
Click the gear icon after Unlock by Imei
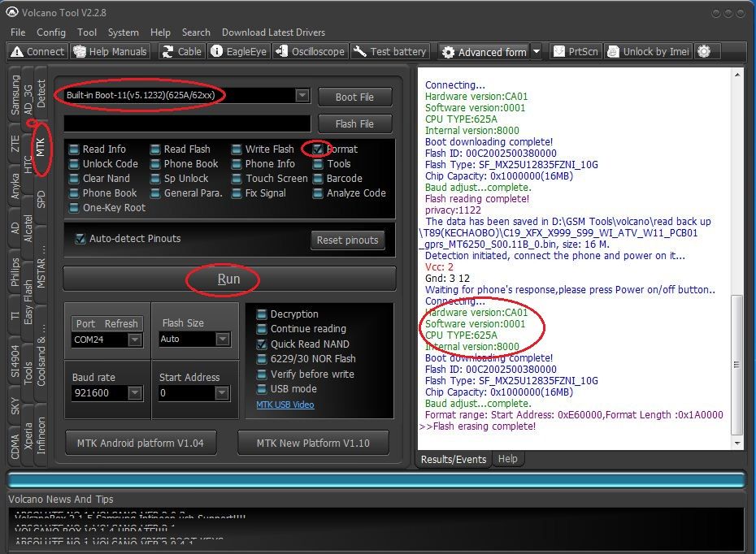point(704,51)
